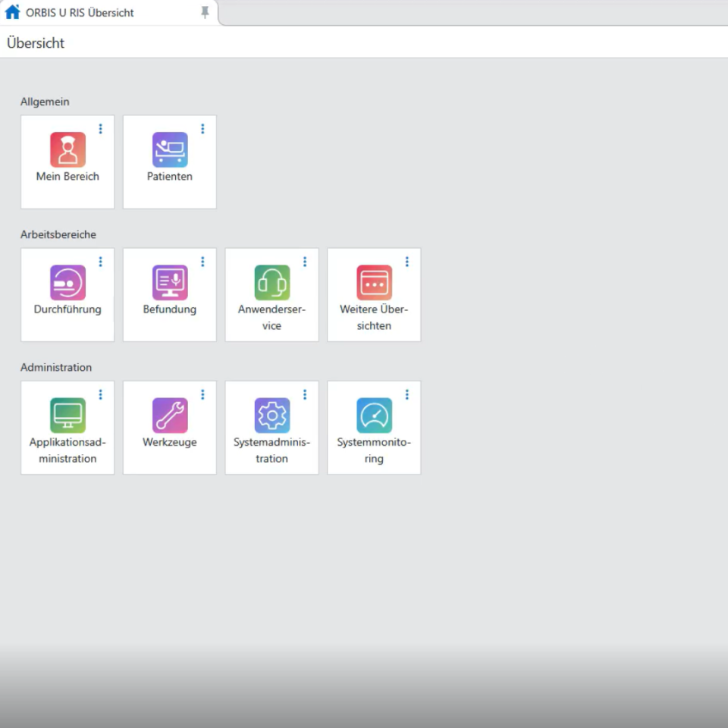The height and width of the screenshot is (728, 728).
Task: Switch to ORBIS U RIS Übersicht tab
Action: (80, 13)
